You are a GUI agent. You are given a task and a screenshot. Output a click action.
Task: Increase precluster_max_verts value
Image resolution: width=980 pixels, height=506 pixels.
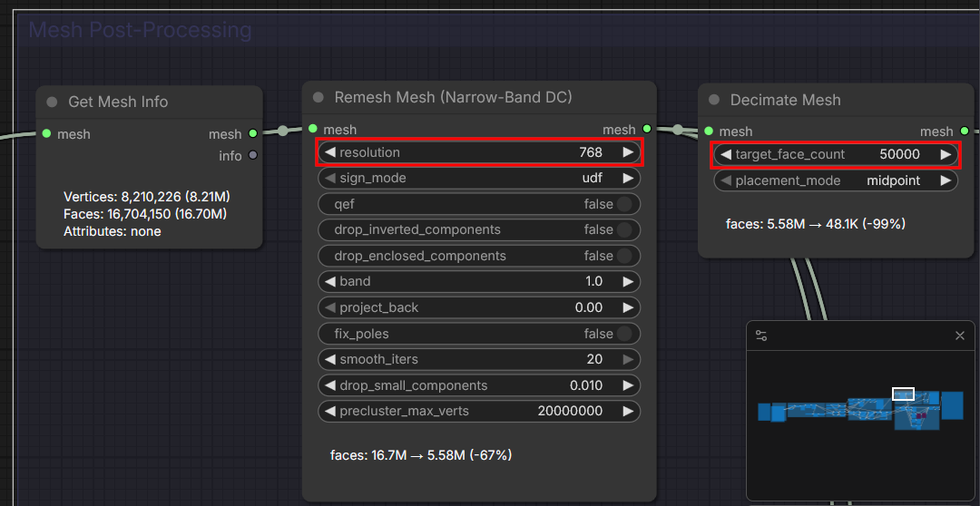tap(628, 411)
